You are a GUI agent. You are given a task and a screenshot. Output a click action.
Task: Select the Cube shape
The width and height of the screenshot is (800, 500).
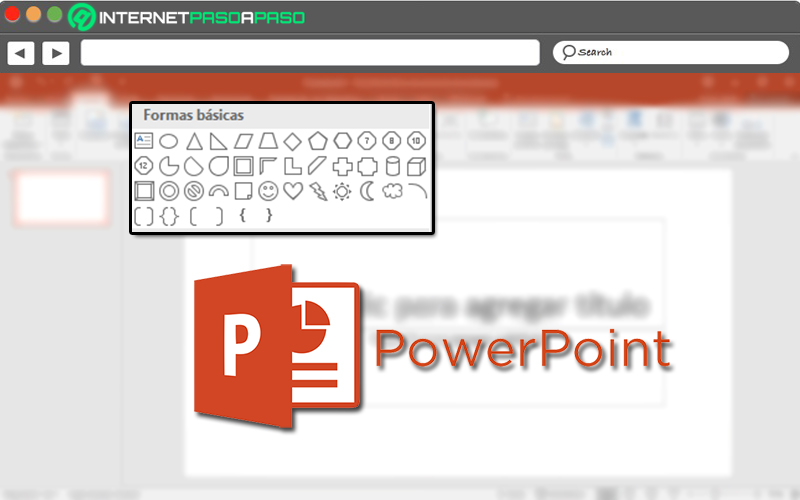click(x=416, y=166)
